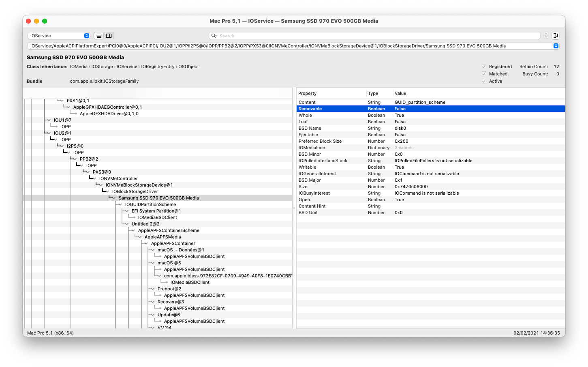Collapse the IOGUIDPartitionScheme node
This screenshot has height=367, width=588.
[x=120, y=204]
